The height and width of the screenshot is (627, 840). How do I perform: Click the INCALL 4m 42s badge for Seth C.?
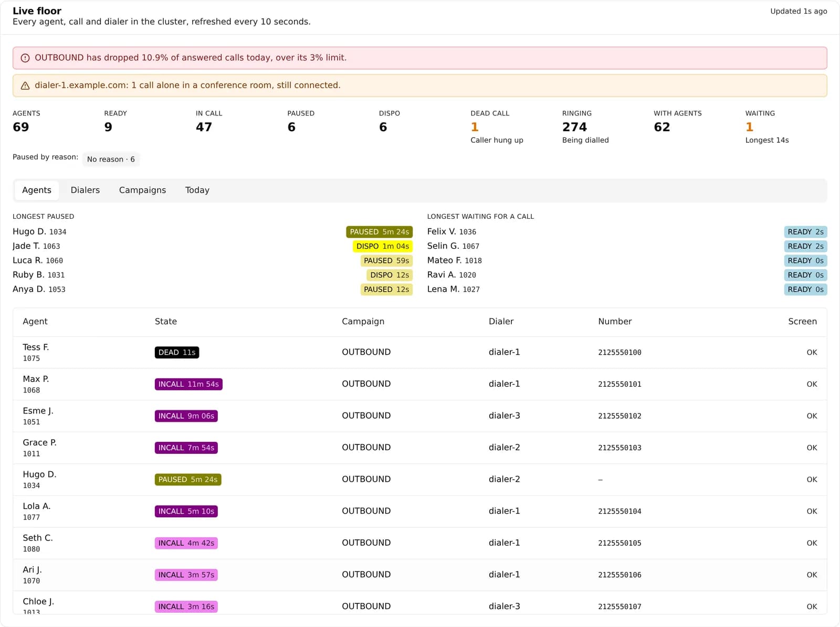(x=186, y=543)
